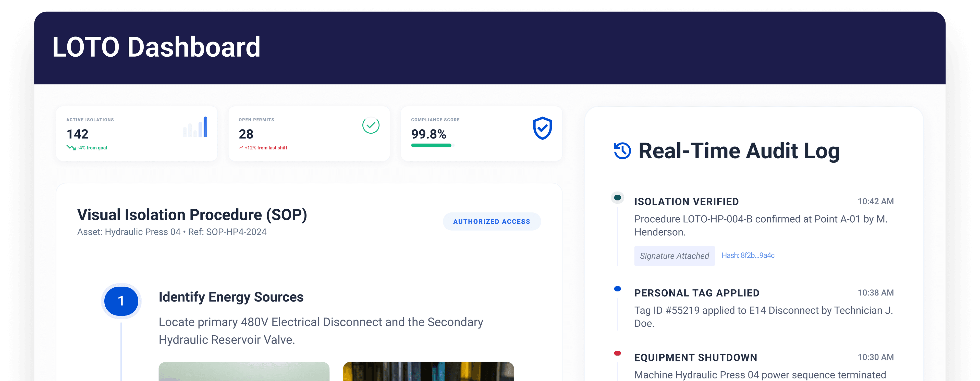The width and height of the screenshot is (980, 381).
Task: Select the Active Isolations stat card
Action: (x=137, y=133)
